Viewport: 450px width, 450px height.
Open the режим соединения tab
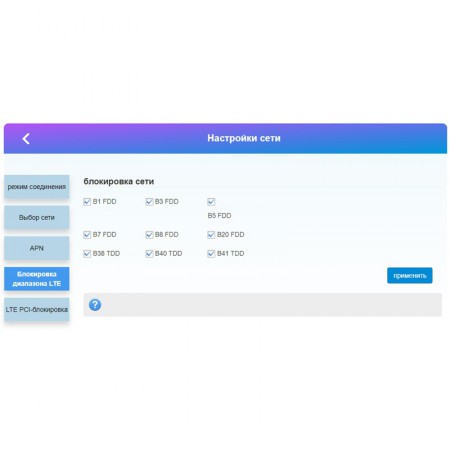click(x=37, y=187)
